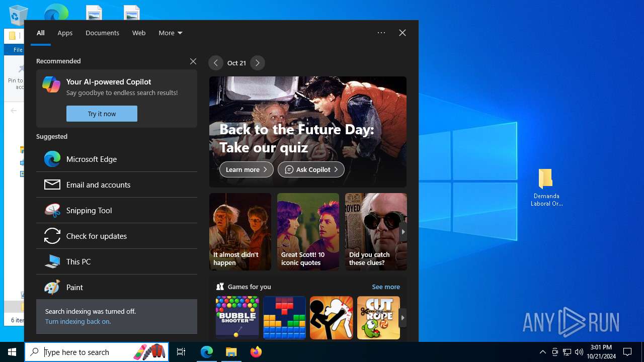Open Microsoft Edge from taskbar
Screen dimensions: 644x362
click(x=207, y=352)
